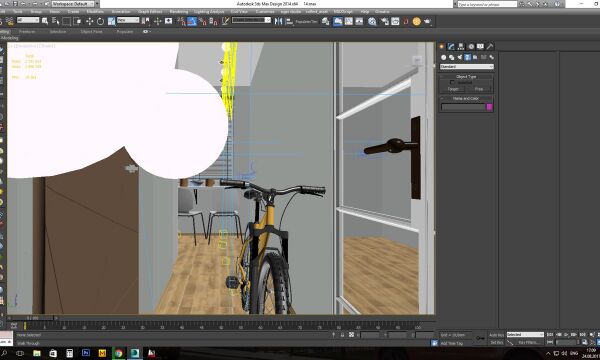The width and height of the screenshot is (600, 360).
Task: Select the Space Warps category icon
Action: click(x=484, y=57)
